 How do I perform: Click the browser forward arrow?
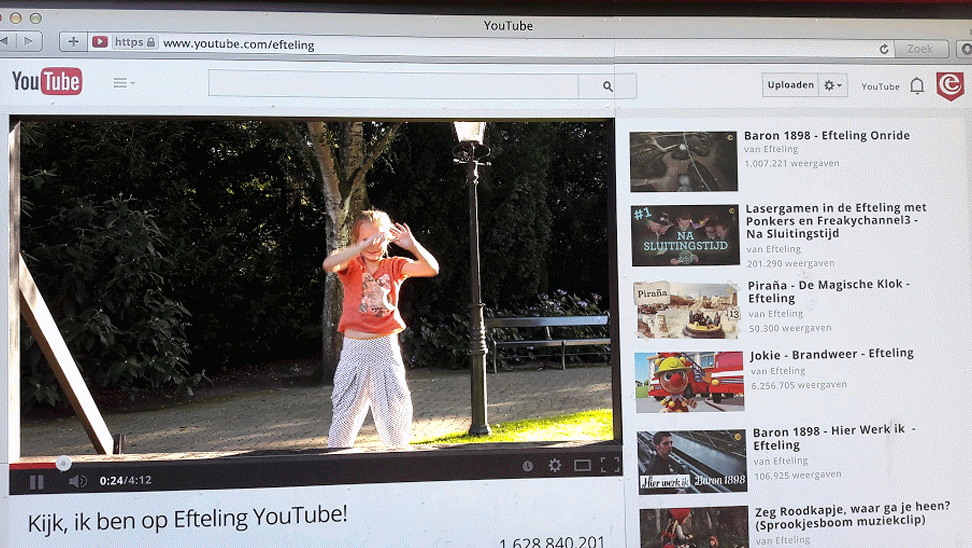[x=28, y=41]
